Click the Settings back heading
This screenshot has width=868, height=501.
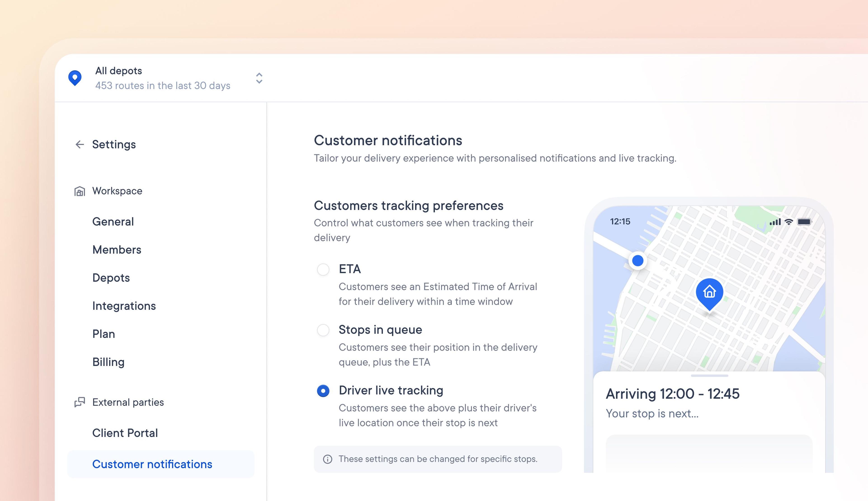(x=114, y=145)
